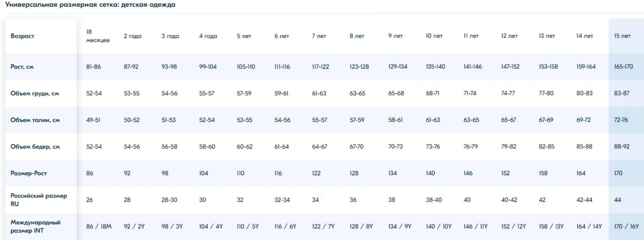Click chest value '71-74'
This screenshot has height=240, width=644.
(470, 93)
